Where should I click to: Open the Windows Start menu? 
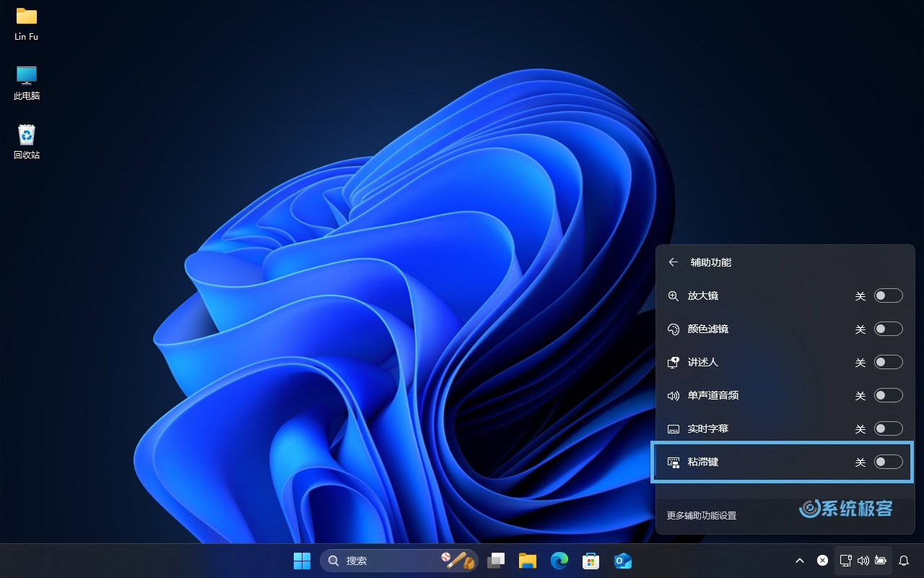(x=302, y=561)
